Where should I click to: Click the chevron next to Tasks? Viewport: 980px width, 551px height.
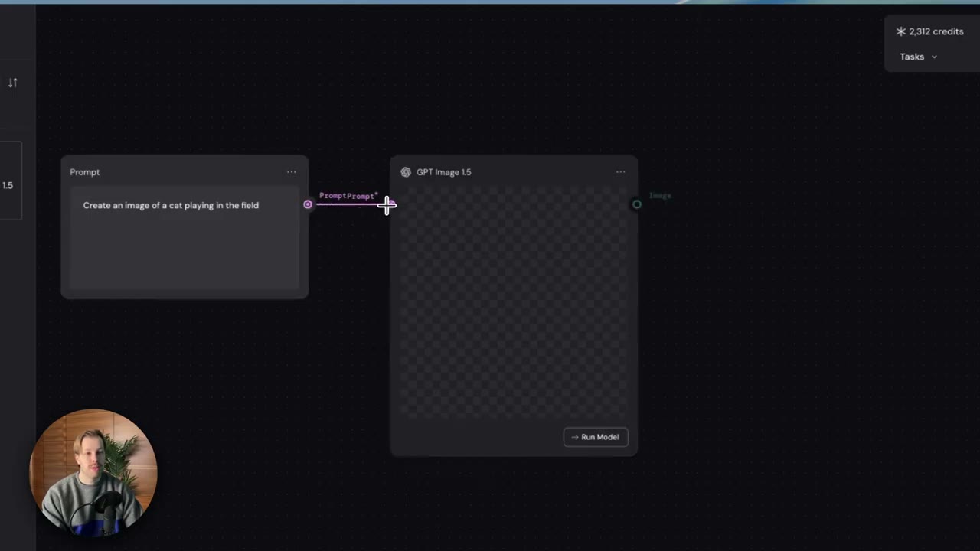coord(934,57)
